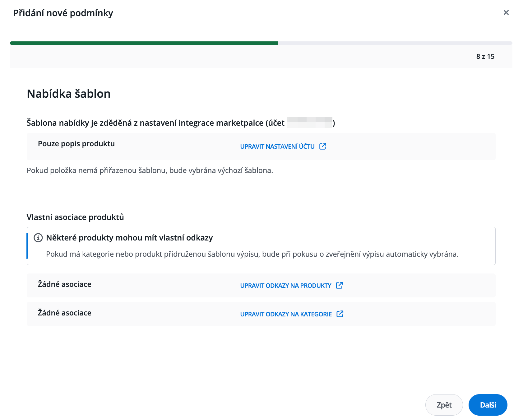Select the Pouze popis produktu template label
Viewport: 523px width, 420px height.
pos(76,144)
